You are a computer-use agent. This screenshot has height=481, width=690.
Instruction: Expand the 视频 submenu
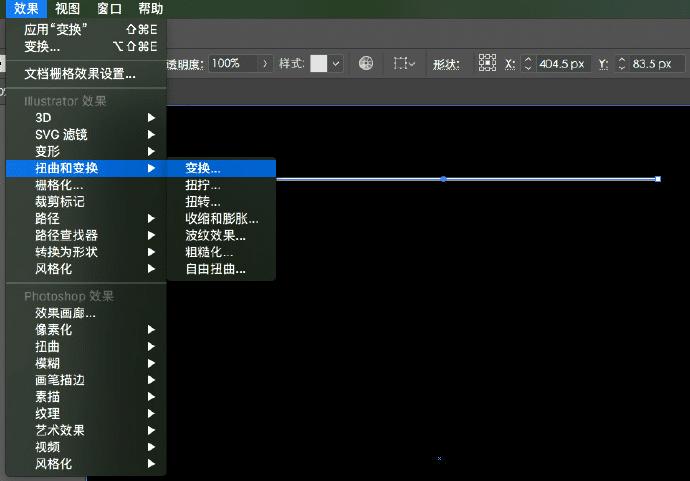point(86,447)
